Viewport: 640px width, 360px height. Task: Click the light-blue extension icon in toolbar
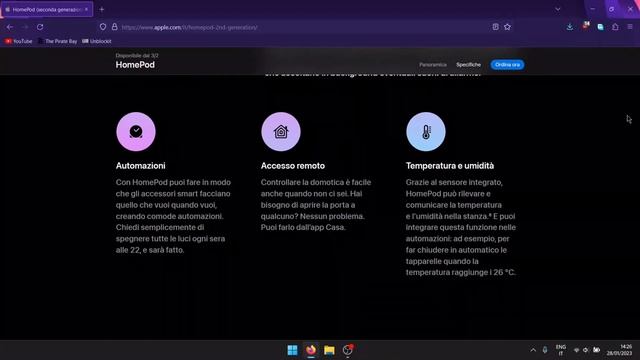[x=600, y=27]
